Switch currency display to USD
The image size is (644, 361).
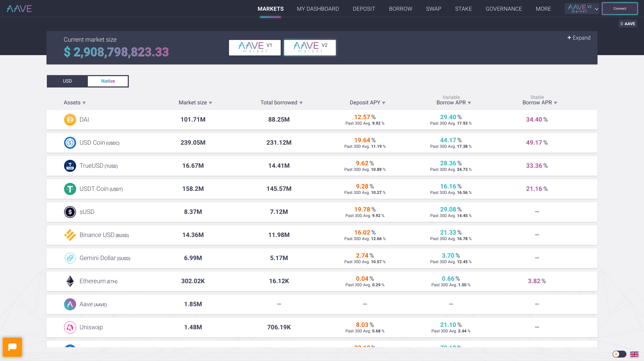click(67, 81)
